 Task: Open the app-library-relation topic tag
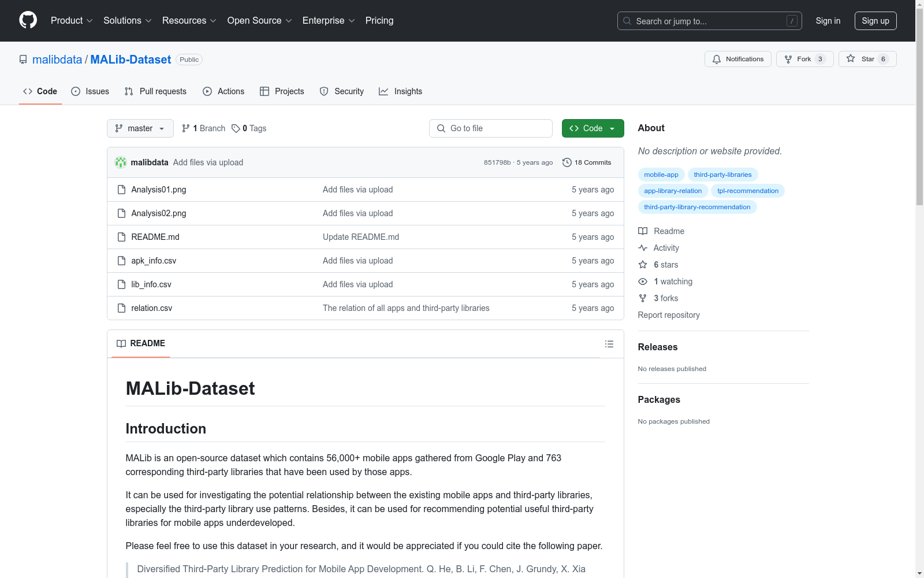click(673, 191)
